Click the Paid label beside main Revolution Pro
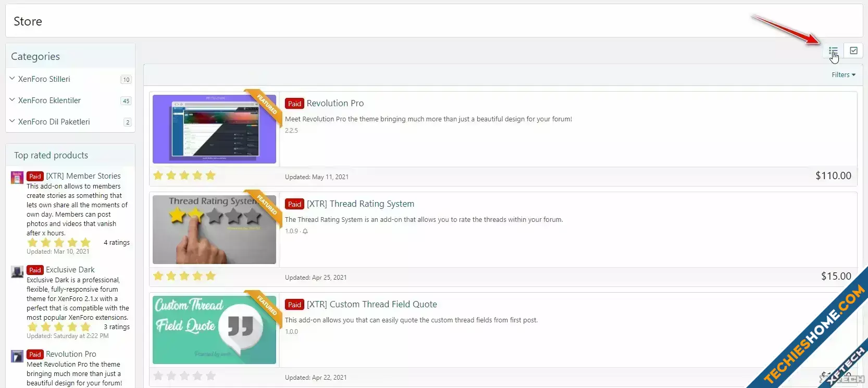868x388 pixels. pyautogui.click(x=294, y=104)
